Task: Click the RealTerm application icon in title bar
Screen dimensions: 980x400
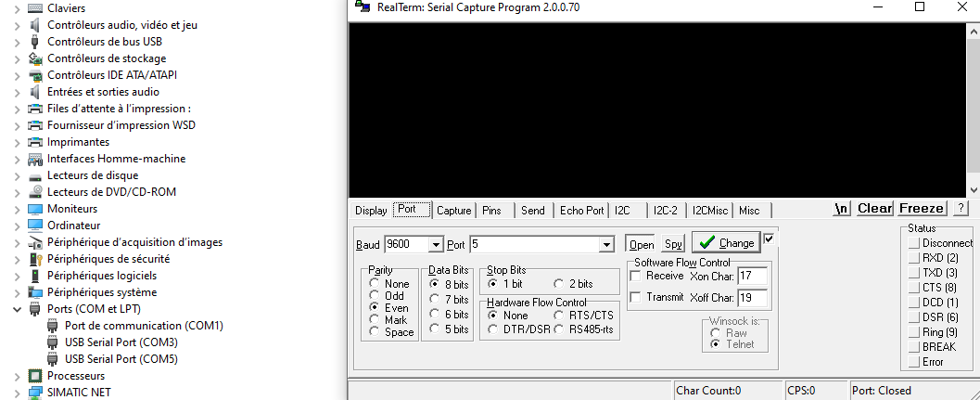Action: tap(362, 7)
